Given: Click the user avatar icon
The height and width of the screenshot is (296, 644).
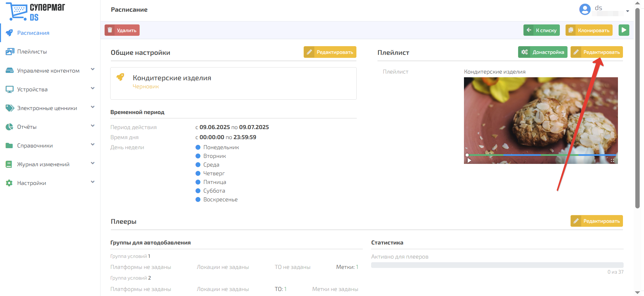Looking at the screenshot, I should coord(585,9).
